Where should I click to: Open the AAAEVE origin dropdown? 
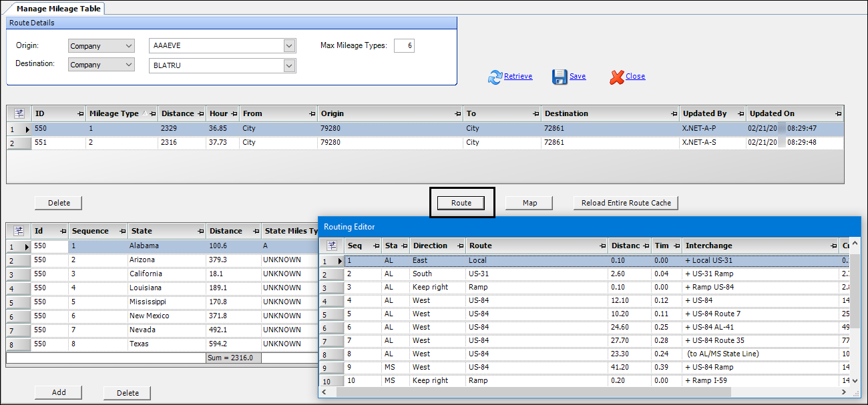pyautogui.click(x=289, y=46)
